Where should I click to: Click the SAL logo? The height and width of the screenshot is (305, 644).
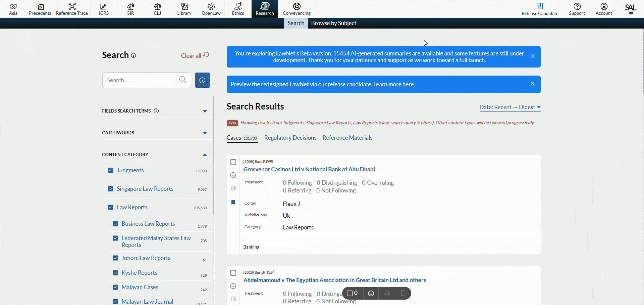pyautogui.click(x=631, y=9)
